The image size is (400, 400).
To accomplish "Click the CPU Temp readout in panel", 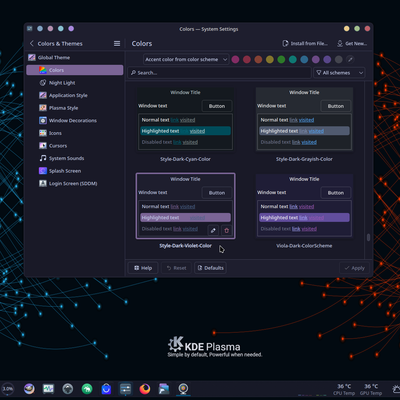I will pyautogui.click(x=344, y=389).
